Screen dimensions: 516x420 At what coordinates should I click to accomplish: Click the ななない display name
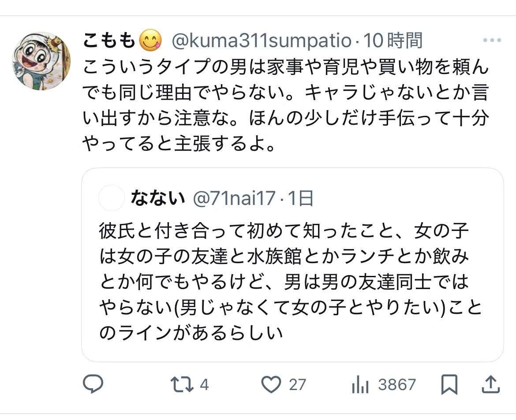(x=157, y=199)
